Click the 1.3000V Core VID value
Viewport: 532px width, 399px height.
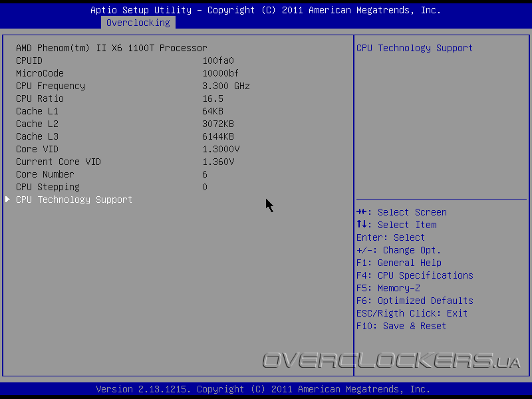pyautogui.click(x=221, y=149)
